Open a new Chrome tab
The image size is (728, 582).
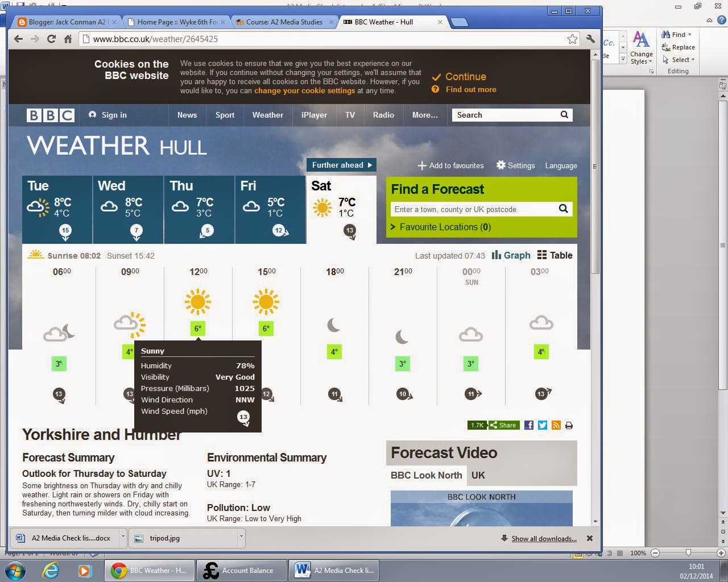459,22
